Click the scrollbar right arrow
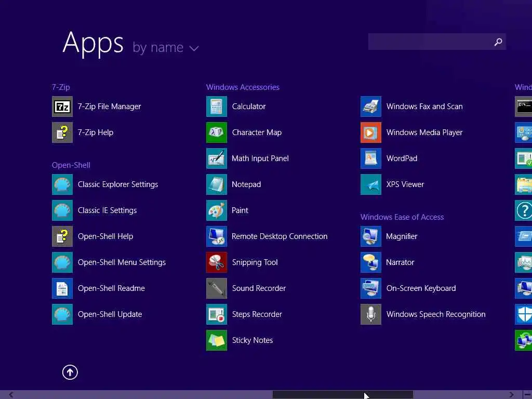Viewport: 532px width, 399px height. pos(511,395)
